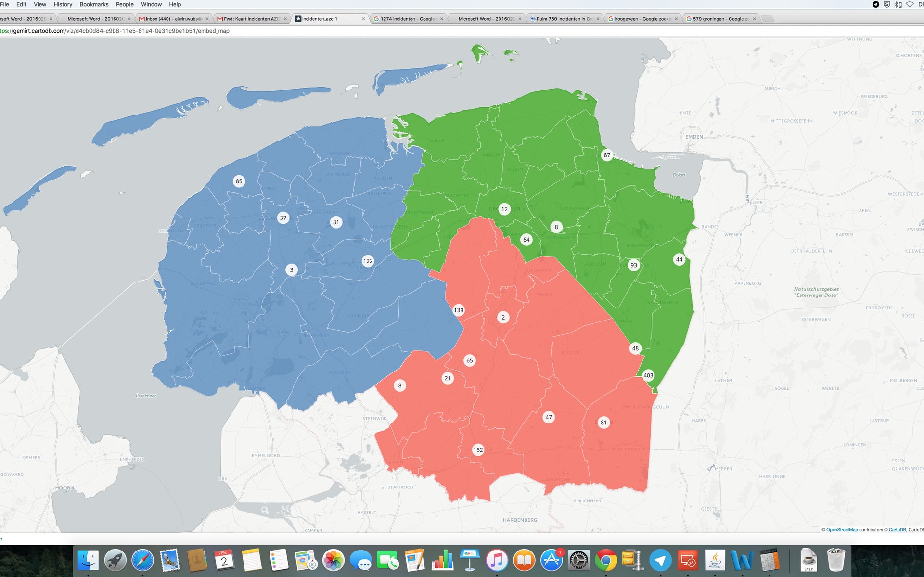The width and height of the screenshot is (924, 577).
Task: Open the View menu
Action: pos(40,4)
